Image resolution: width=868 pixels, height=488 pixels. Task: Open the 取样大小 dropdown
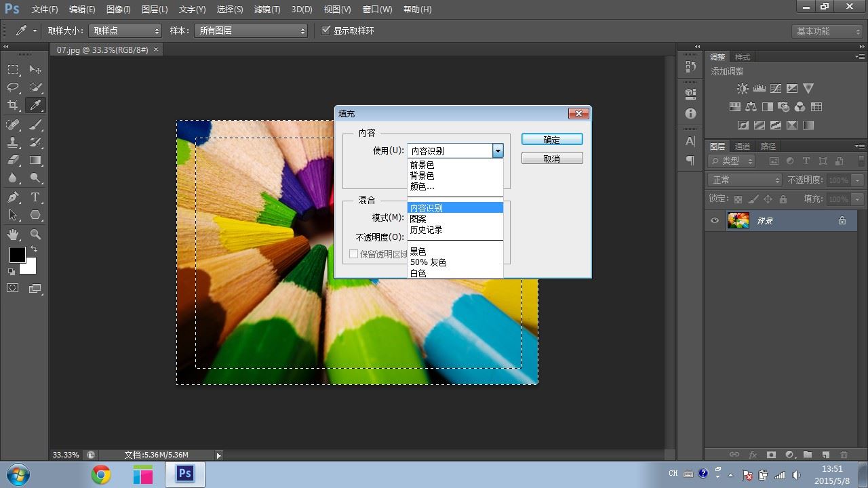[x=125, y=31]
